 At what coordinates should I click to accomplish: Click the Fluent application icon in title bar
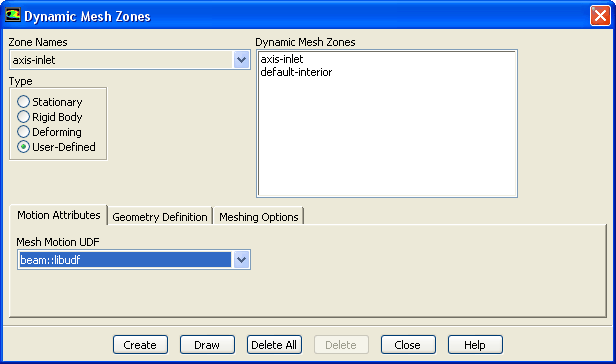(13, 15)
